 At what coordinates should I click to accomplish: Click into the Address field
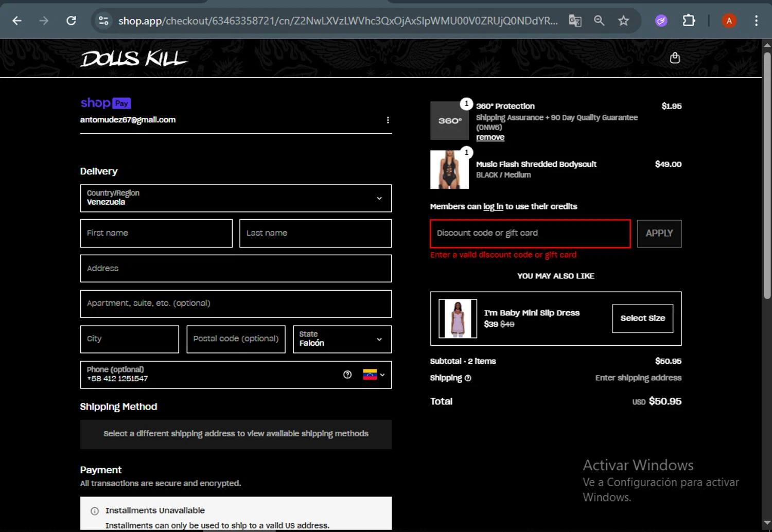(236, 269)
